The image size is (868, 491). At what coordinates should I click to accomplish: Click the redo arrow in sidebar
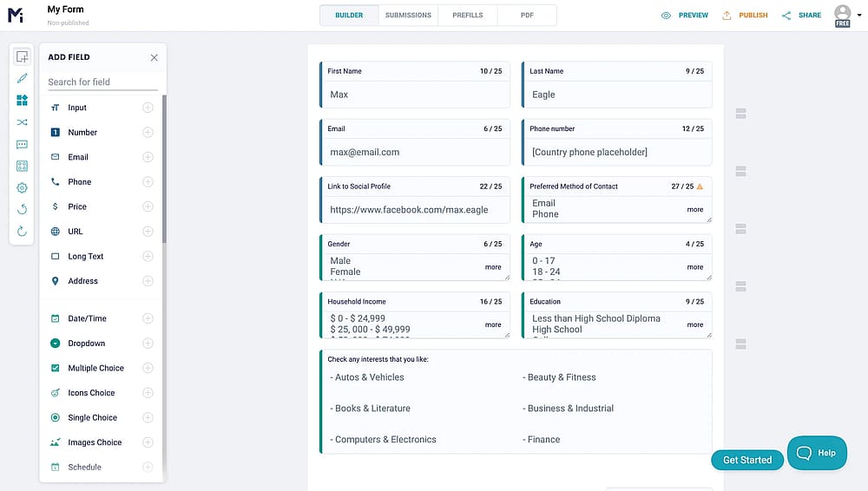point(23,232)
